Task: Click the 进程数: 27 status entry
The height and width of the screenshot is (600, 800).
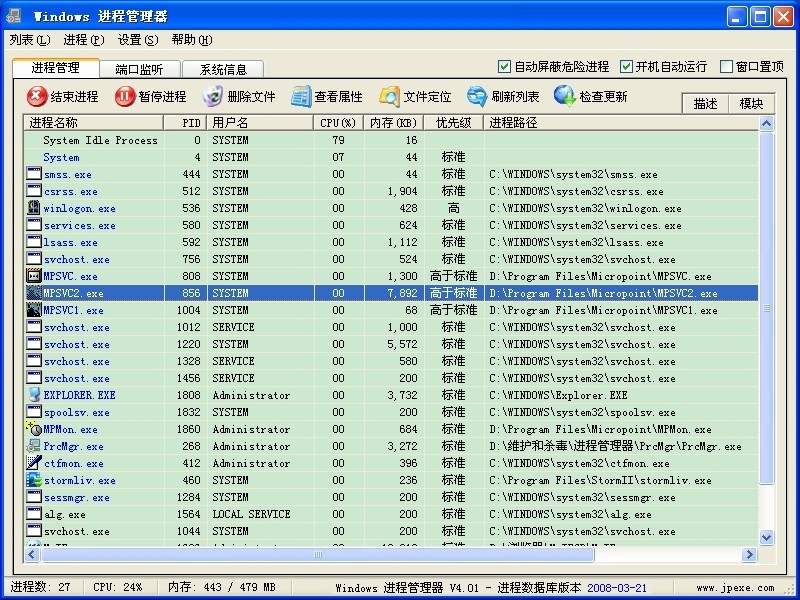Action: (x=40, y=587)
